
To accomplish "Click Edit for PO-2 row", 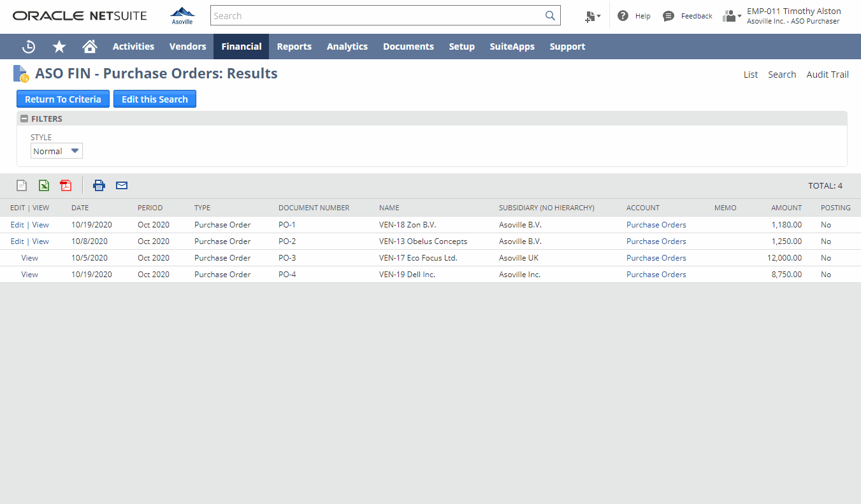I will 17,241.
